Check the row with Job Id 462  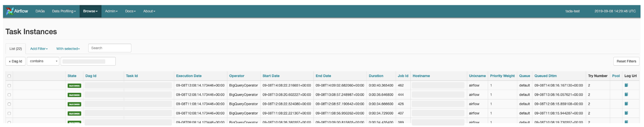coord(9,85)
